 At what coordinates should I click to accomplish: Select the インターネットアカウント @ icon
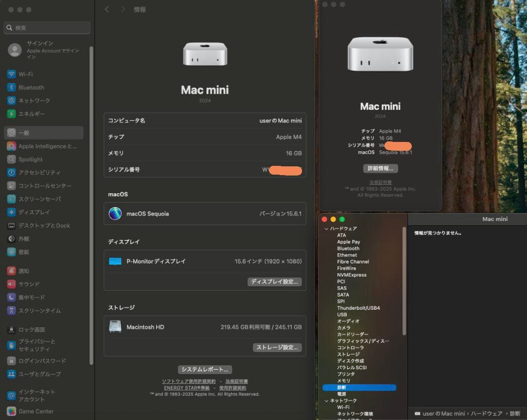[x=11, y=396]
